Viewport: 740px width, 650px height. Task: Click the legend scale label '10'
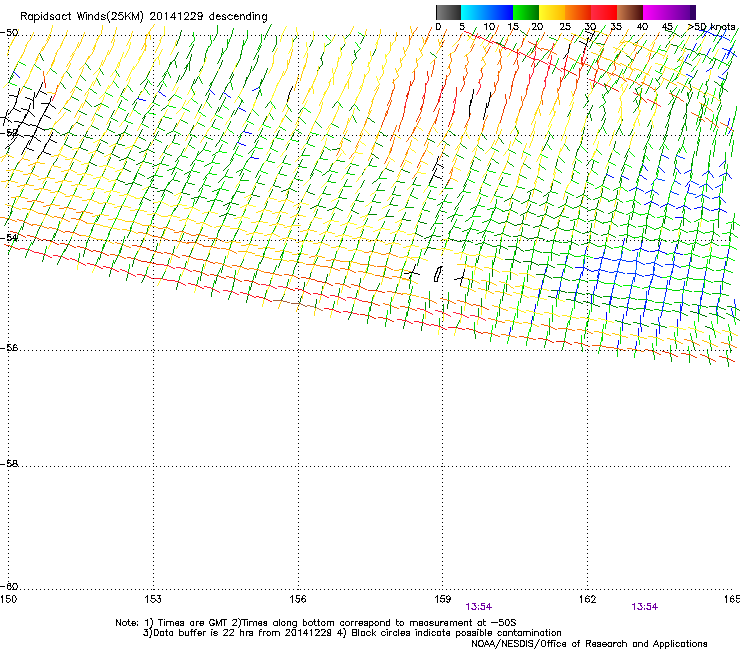489,27
